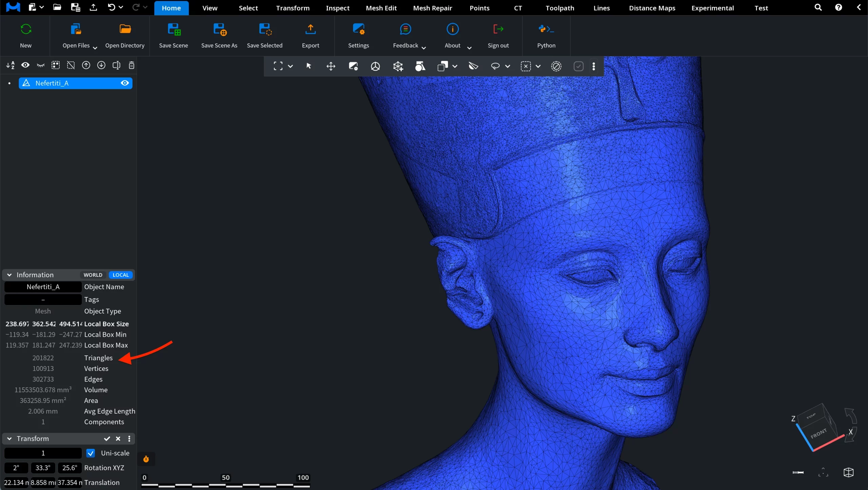Uncheck the Uni-scale checkbox

coord(91,453)
